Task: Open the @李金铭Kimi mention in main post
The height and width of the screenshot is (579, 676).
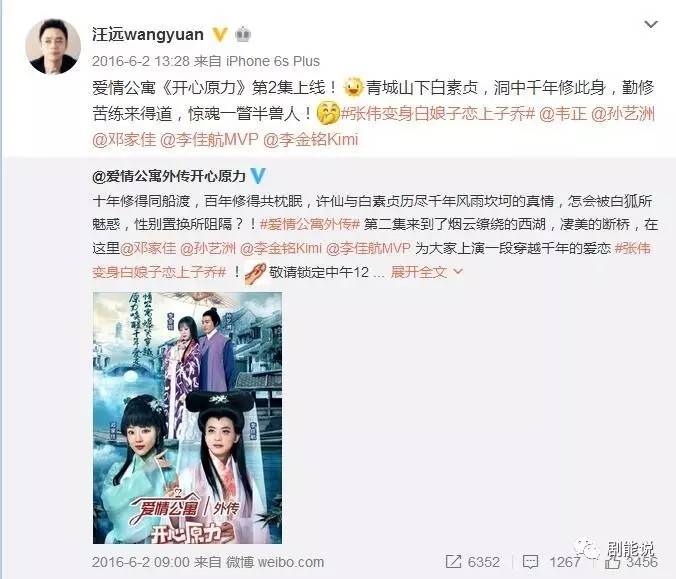Action: click(x=310, y=139)
